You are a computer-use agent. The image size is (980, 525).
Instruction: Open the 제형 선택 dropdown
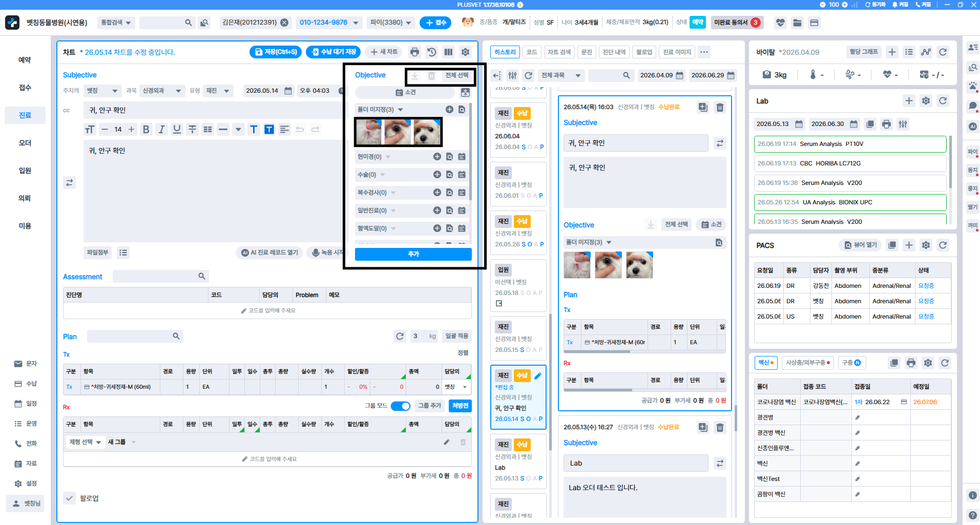click(x=85, y=442)
